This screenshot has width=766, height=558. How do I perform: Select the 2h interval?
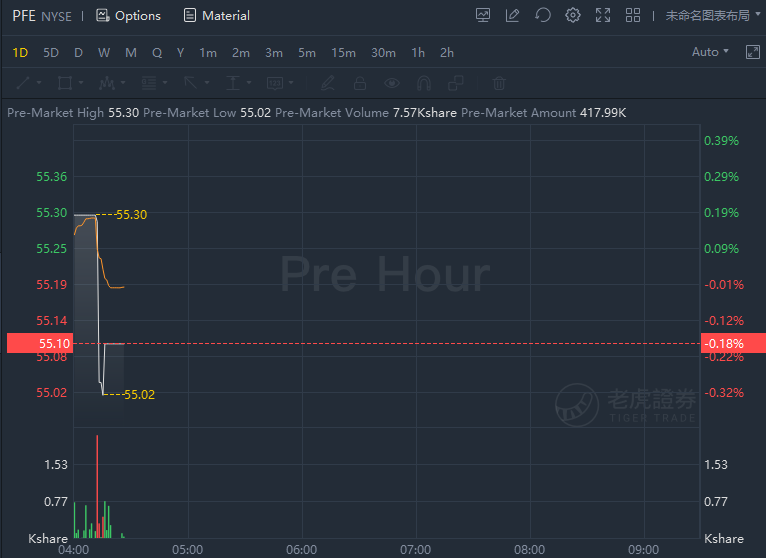447,53
